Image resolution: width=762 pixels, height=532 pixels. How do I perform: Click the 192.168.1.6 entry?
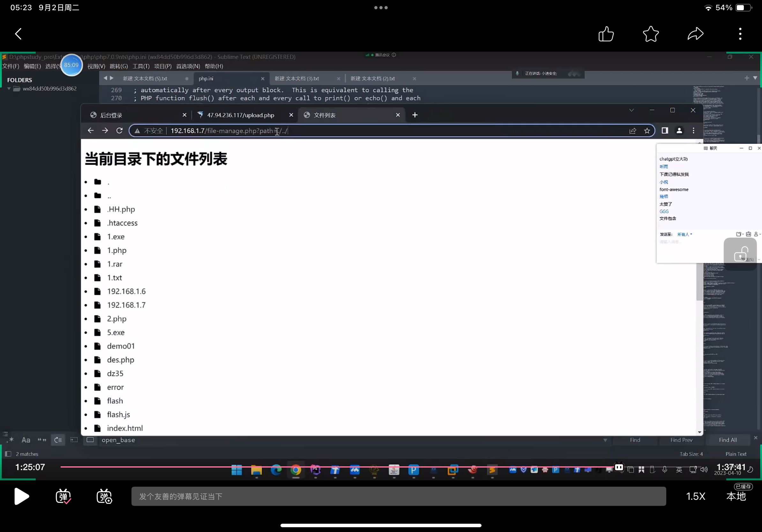pos(126,291)
